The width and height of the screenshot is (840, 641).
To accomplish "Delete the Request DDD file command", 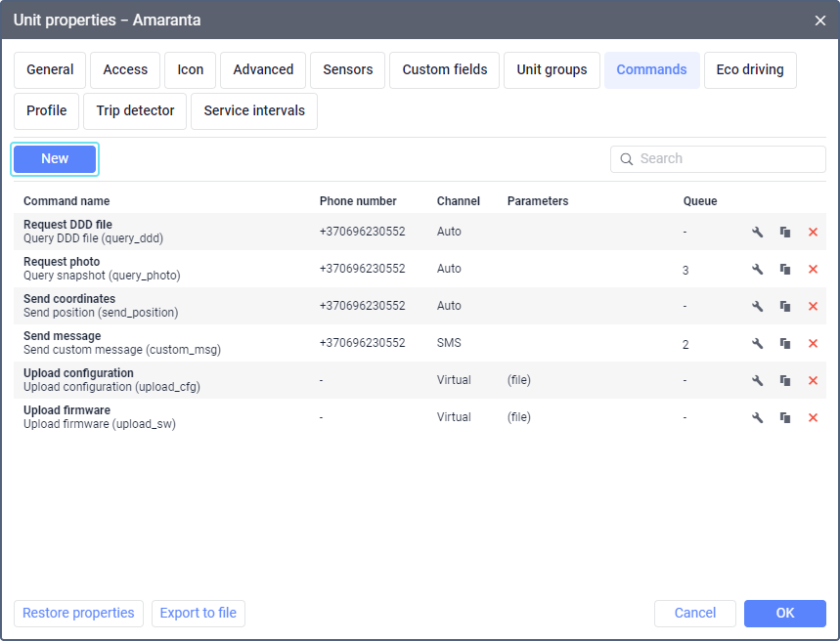I will click(813, 232).
